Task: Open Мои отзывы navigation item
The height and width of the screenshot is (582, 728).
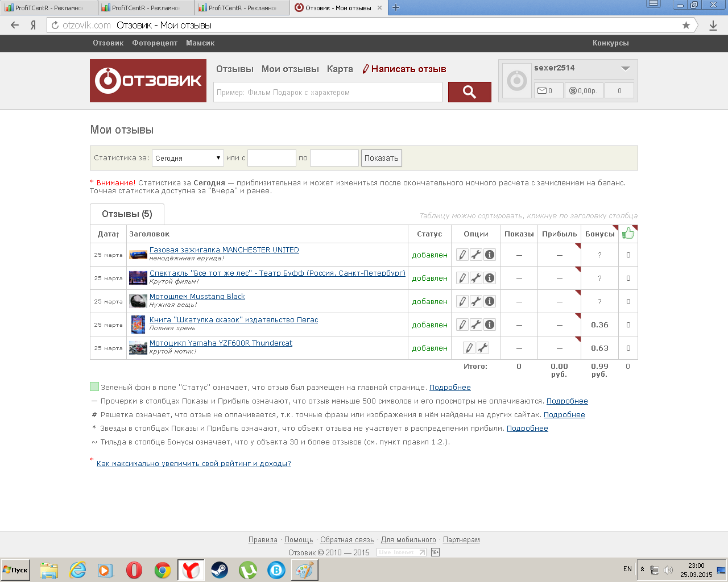Action: click(290, 69)
